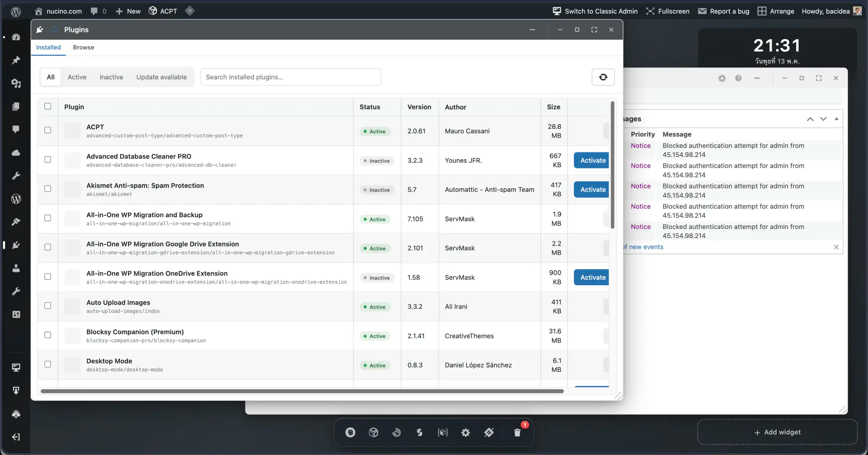The image size is (868, 455).
Task: Show plugins with Update available
Action: [x=161, y=77]
